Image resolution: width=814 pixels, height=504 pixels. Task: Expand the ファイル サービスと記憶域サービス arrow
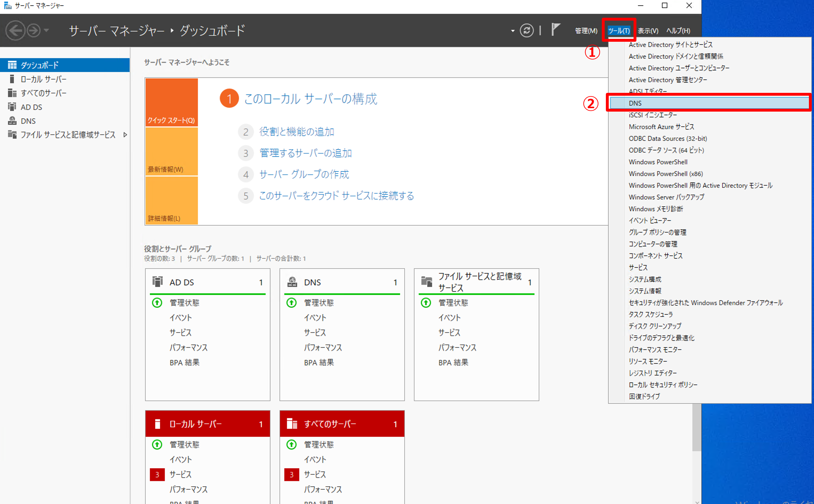125,135
